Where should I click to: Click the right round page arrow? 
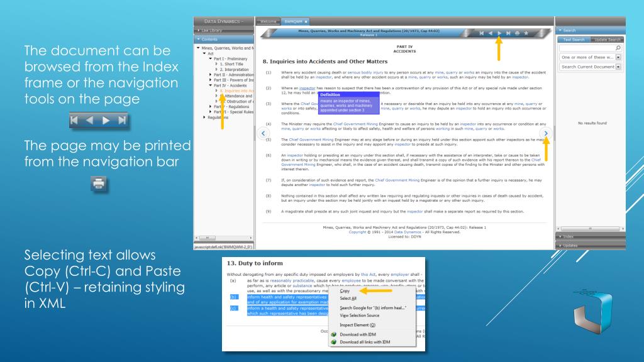coord(545,133)
